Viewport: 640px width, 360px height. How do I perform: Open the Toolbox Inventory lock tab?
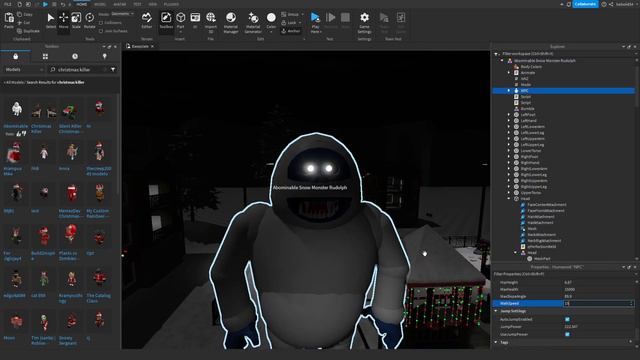pyautogui.click(x=16, y=56)
